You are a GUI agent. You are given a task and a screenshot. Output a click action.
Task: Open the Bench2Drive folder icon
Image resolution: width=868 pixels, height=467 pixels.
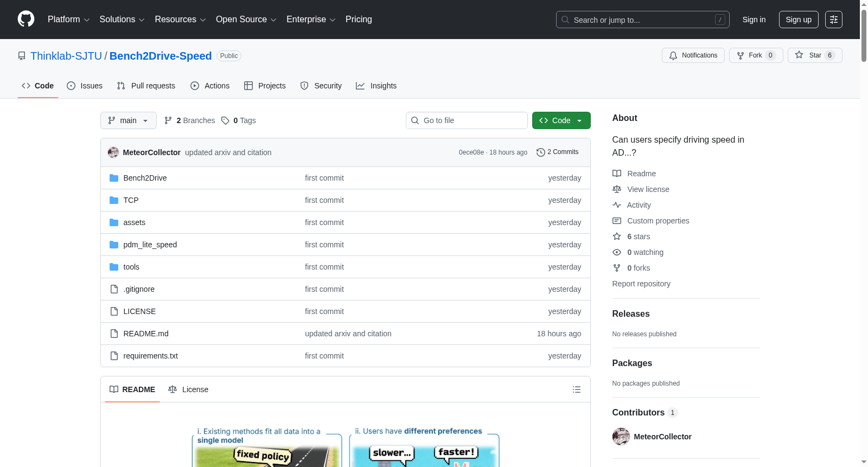click(x=114, y=178)
